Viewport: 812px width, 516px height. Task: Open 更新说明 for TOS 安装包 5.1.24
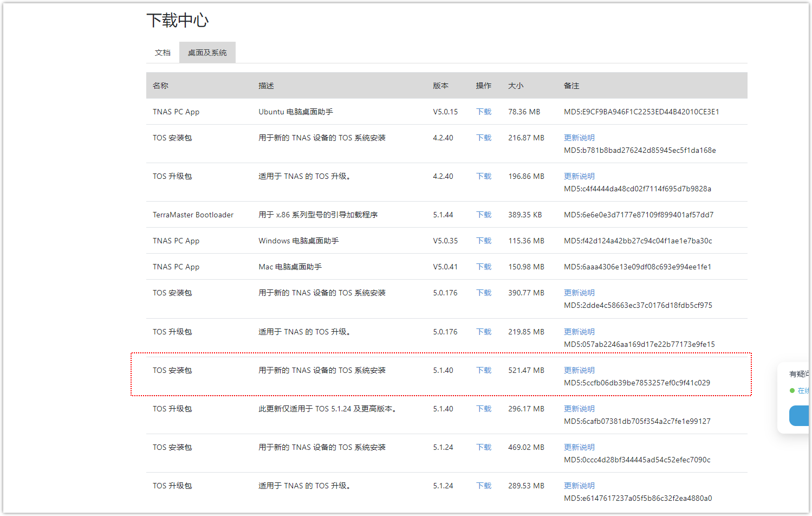pyautogui.click(x=579, y=447)
